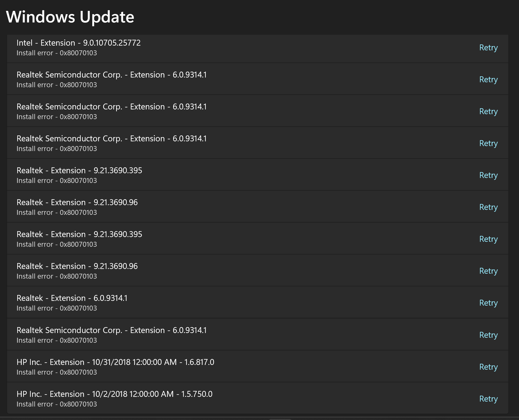Retry the first Realtek Semiconductor Corp. 6.0.9314.1 update
This screenshot has height=420, width=519.
pyautogui.click(x=488, y=80)
